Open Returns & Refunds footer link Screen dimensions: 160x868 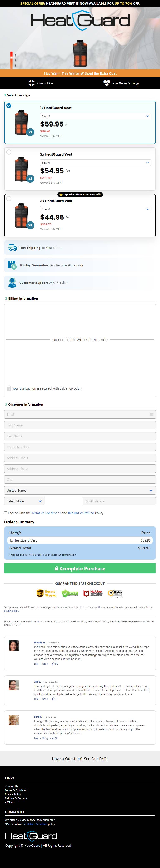point(16,798)
